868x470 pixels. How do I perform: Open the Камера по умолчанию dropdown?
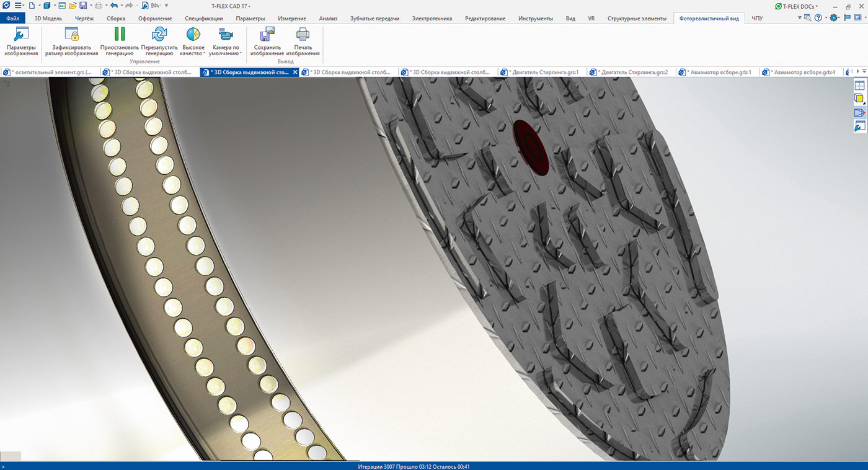225,42
